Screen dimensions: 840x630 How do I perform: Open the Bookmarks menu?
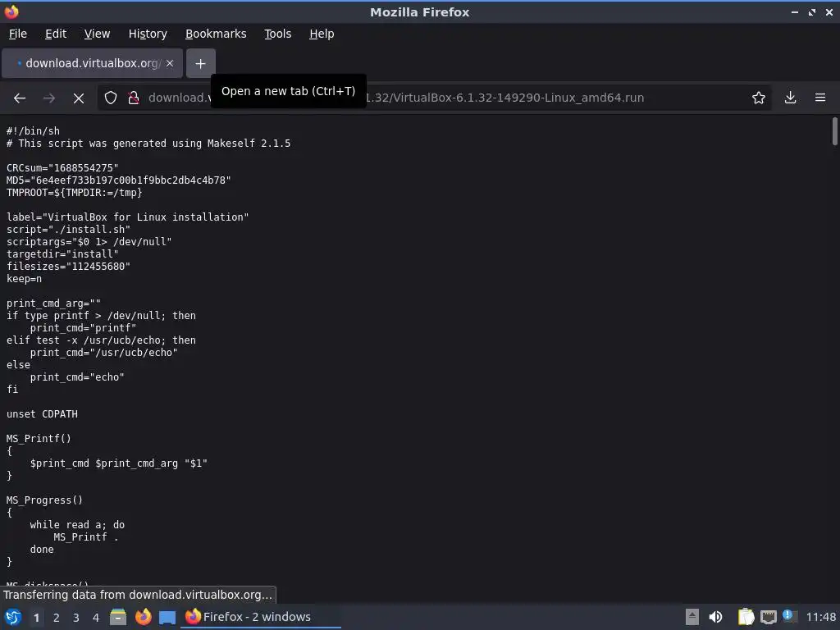(216, 34)
